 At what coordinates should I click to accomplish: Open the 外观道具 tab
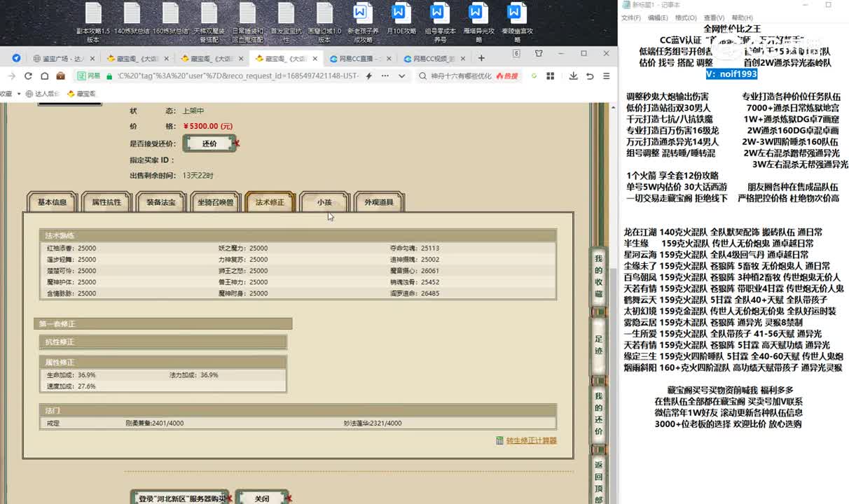point(379,202)
